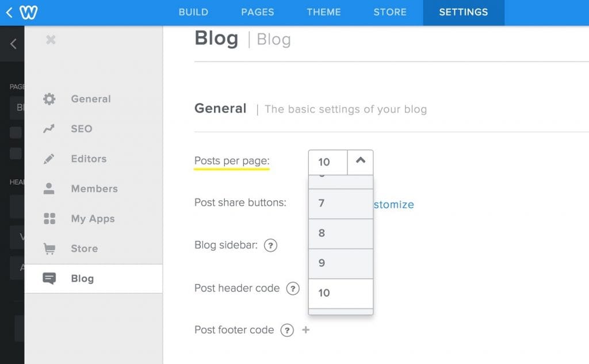Select 7 in posts dropdown
The image size is (589, 364).
pyautogui.click(x=341, y=204)
